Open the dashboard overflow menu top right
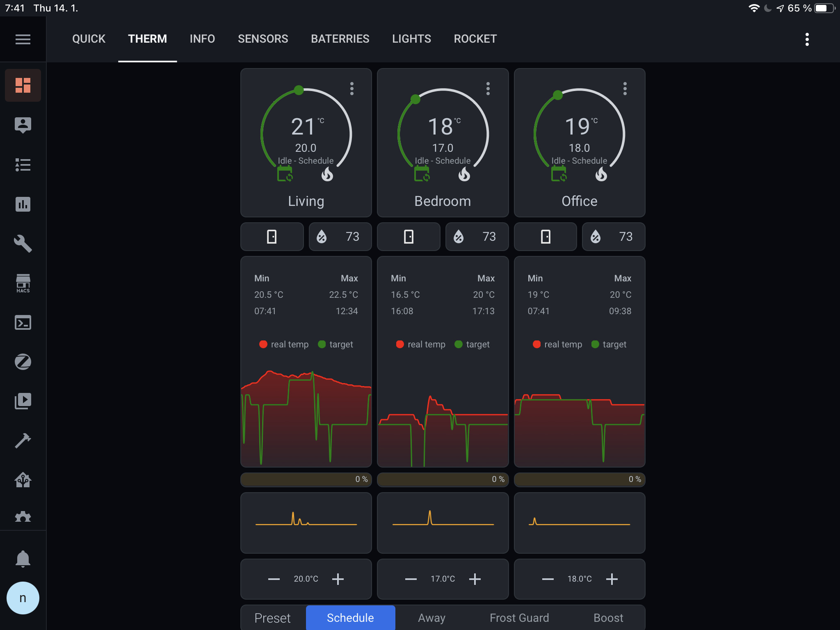 (x=807, y=39)
